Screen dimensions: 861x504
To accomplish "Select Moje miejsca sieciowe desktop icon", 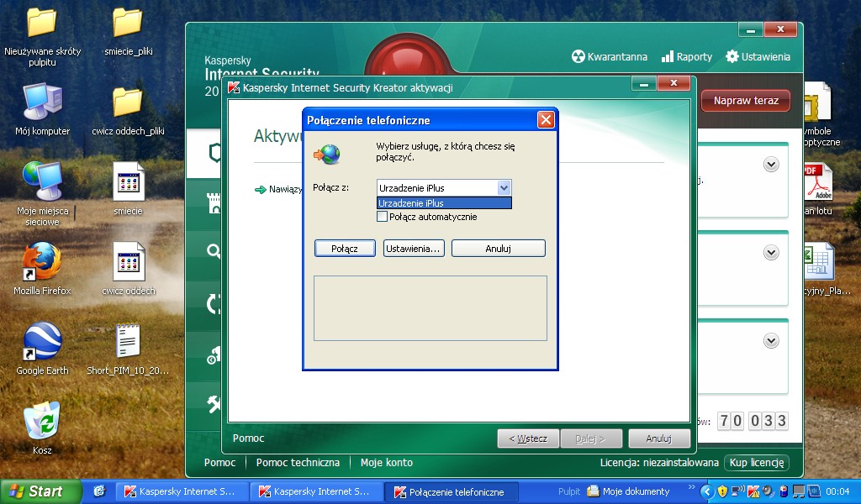I will click(42, 193).
